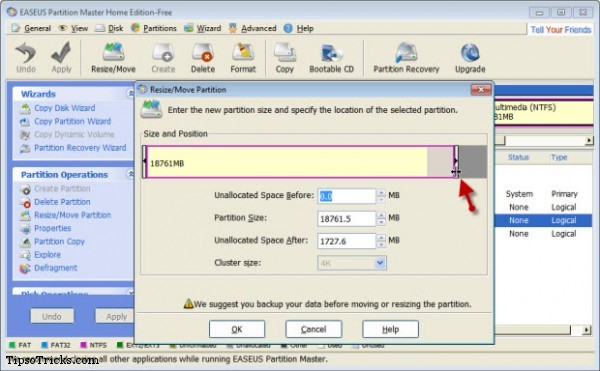The width and height of the screenshot is (600, 371).
Task: Click the right resize handle of partition bar
Action: pyautogui.click(x=456, y=162)
